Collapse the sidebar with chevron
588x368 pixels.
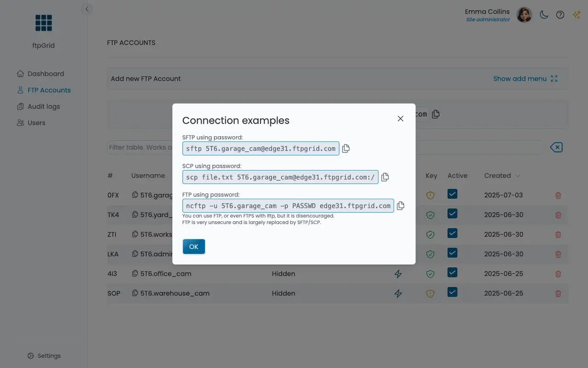pos(87,9)
